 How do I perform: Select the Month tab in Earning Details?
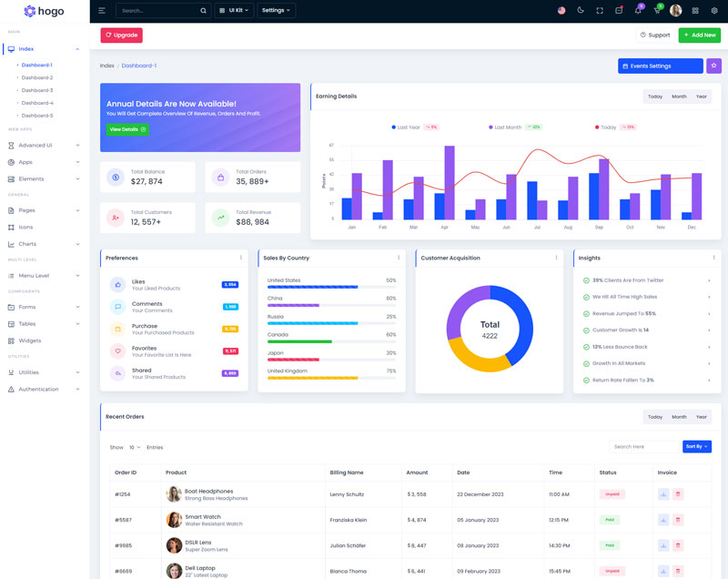pos(679,96)
